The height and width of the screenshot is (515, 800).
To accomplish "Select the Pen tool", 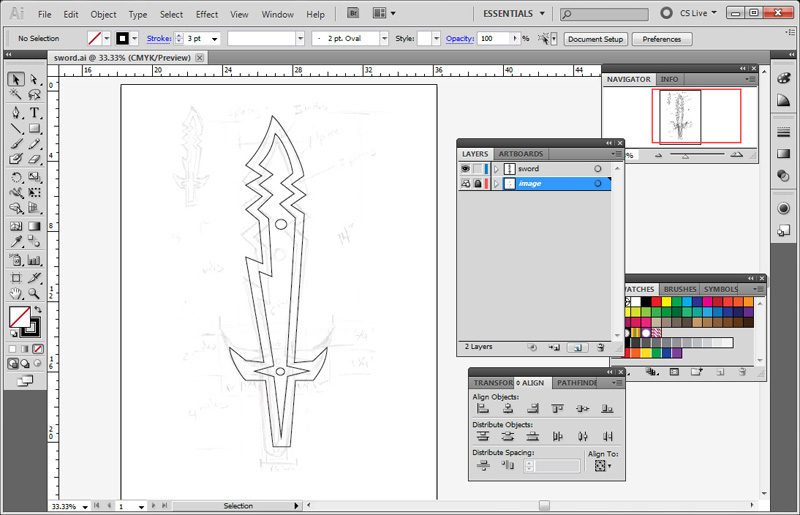I will [15, 112].
